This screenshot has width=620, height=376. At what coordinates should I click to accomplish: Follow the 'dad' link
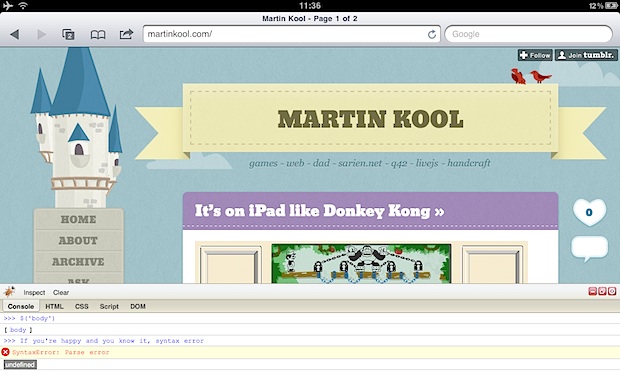pos(321,163)
